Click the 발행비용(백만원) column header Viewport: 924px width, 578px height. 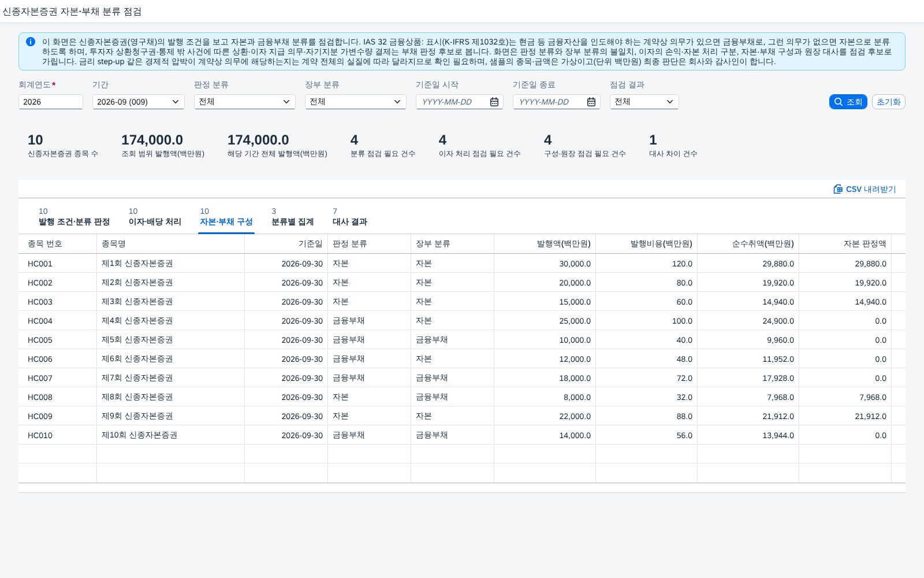647,244
